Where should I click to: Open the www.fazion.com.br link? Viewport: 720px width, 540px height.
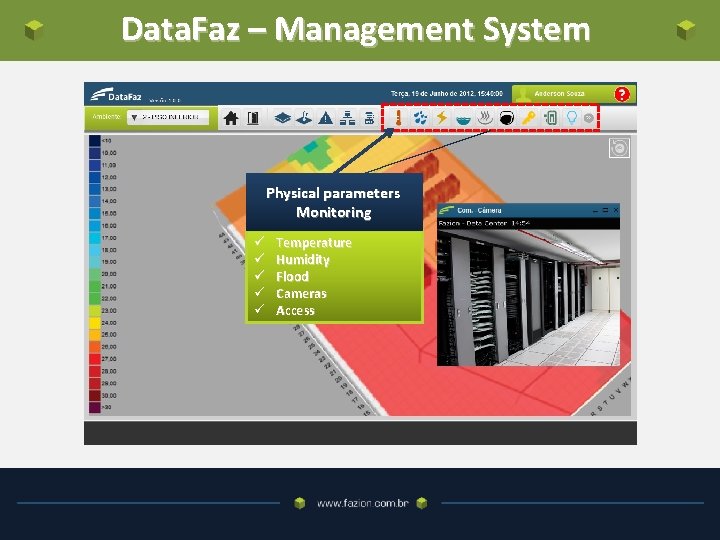pos(363,503)
